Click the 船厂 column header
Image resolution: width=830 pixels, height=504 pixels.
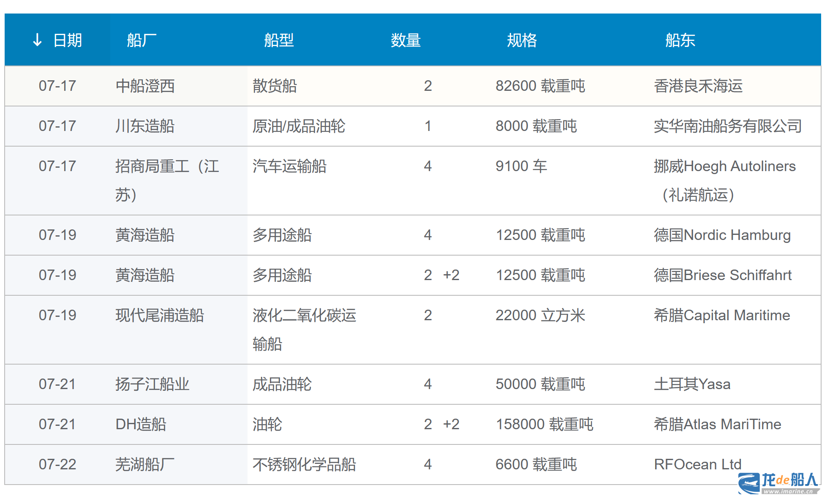tap(142, 40)
